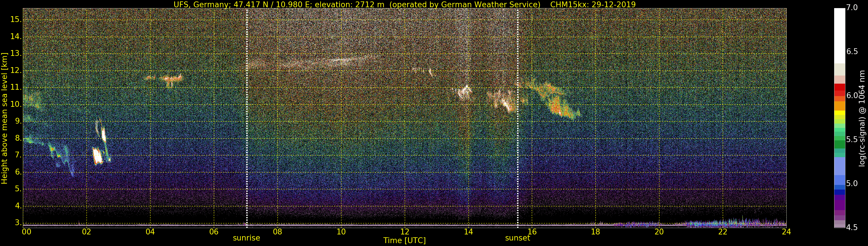Click the colorbar '5.5' value label
Screen dimensions: 868x246
(x=852, y=139)
